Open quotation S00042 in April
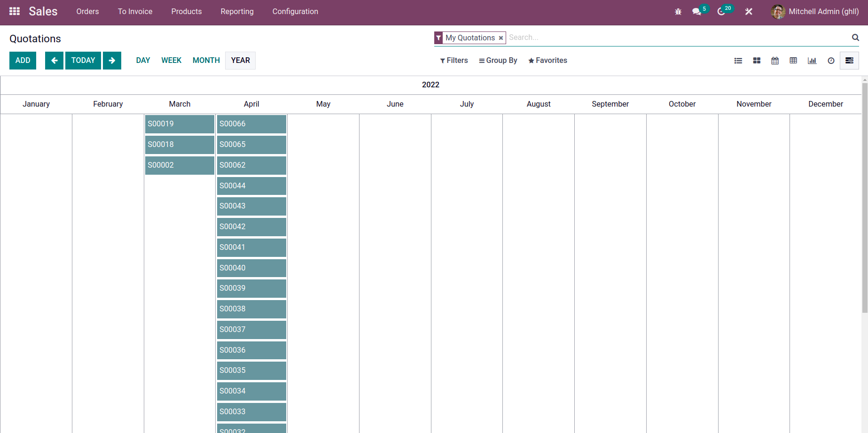This screenshot has width=868, height=433. pyautogui.click(x=251, y=227)
